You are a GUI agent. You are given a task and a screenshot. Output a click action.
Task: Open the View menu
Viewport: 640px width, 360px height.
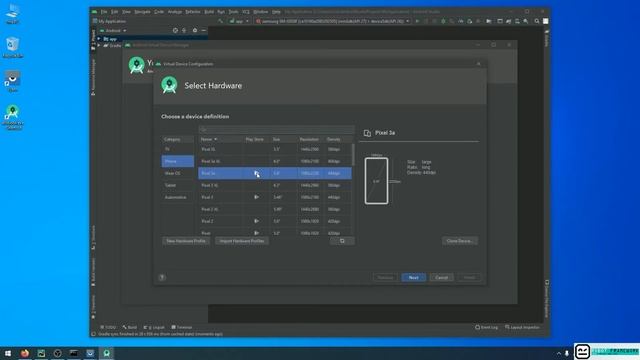127,12
